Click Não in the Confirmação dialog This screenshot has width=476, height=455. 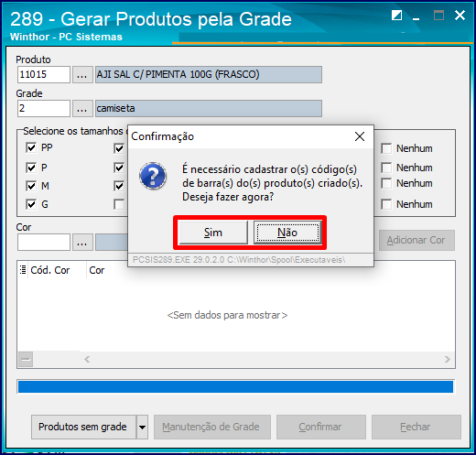click(287, 233)
